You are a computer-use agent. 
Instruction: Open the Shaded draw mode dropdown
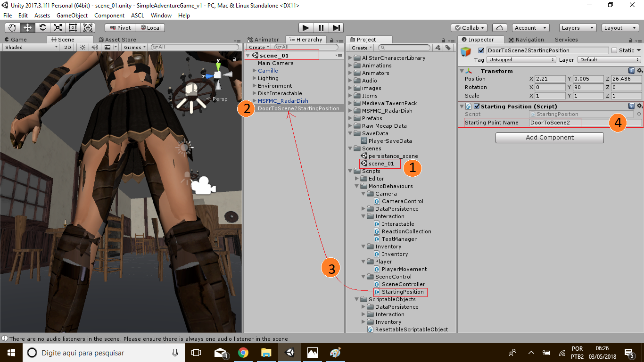coord(30,47)
